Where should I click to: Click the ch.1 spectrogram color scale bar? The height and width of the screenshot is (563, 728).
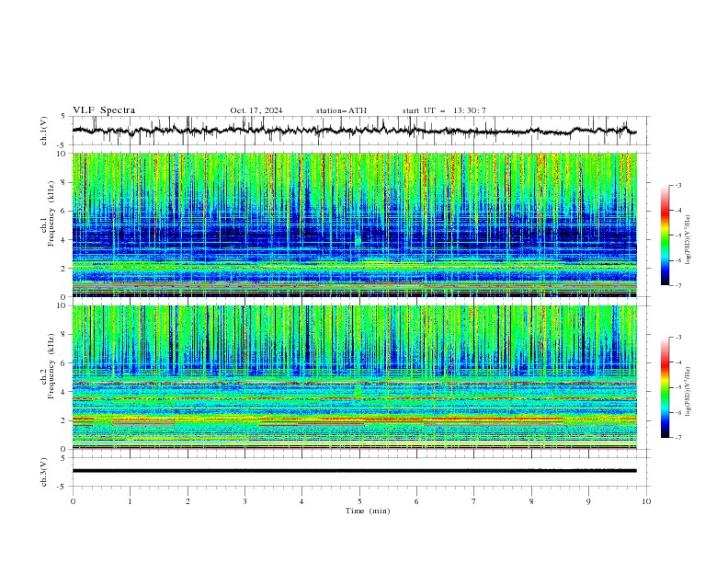click(x=665, y=236)
